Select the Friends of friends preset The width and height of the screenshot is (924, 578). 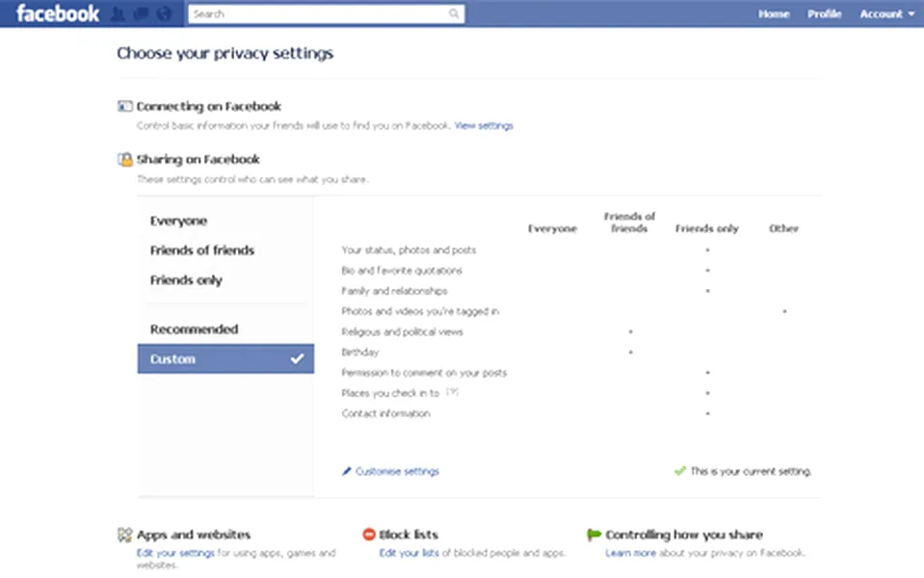point(202,250)
